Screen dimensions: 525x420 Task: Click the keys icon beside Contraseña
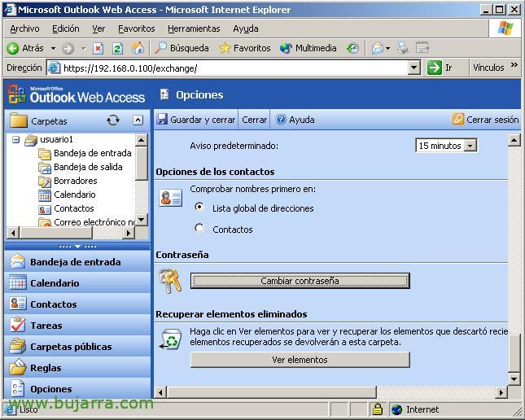(x=170, y=282)
